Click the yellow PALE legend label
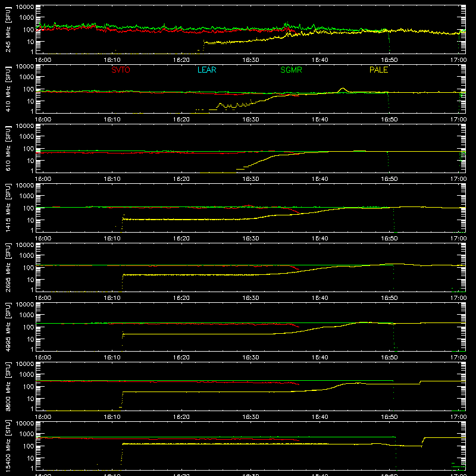 [x=378, y=70]
